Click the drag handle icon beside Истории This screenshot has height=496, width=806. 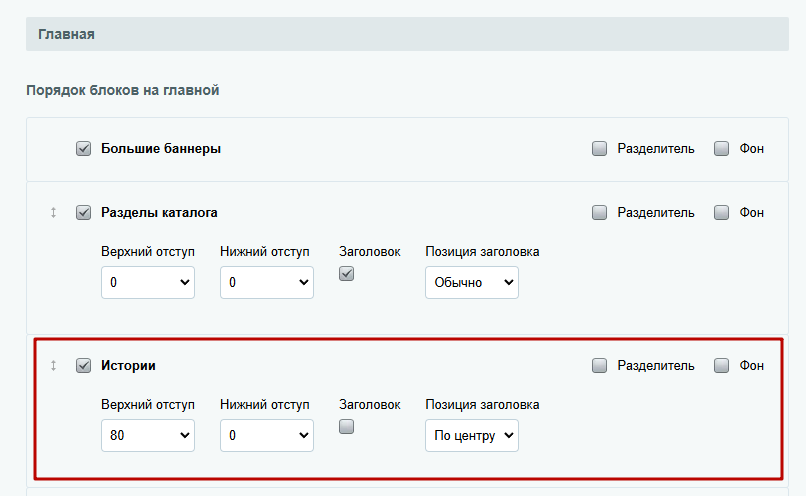[x=53, y=365]
